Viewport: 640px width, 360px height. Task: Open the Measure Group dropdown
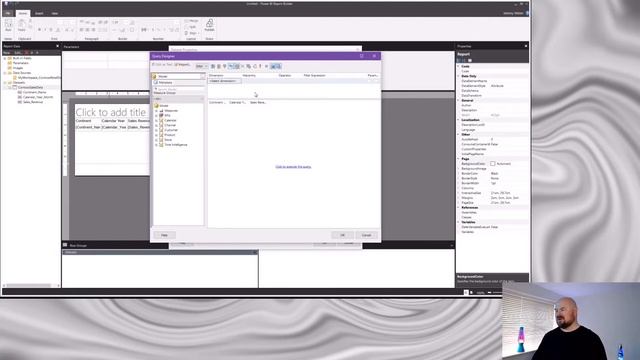tap(178, 98)
